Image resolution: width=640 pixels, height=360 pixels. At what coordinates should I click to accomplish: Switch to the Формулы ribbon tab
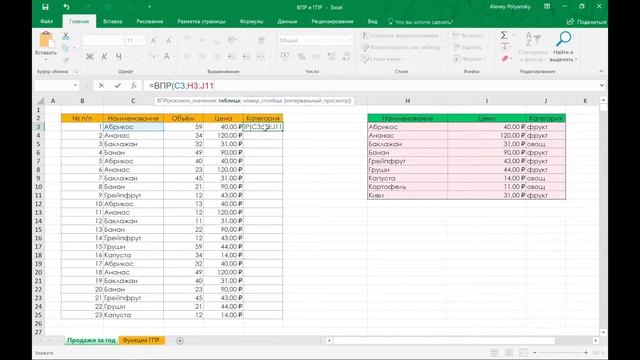(251, 21)
